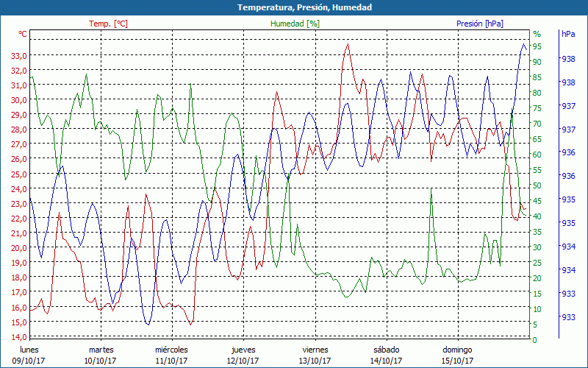Select the blue Presión [hPa] legend label
Screen dimensions: 588x368
480,24
